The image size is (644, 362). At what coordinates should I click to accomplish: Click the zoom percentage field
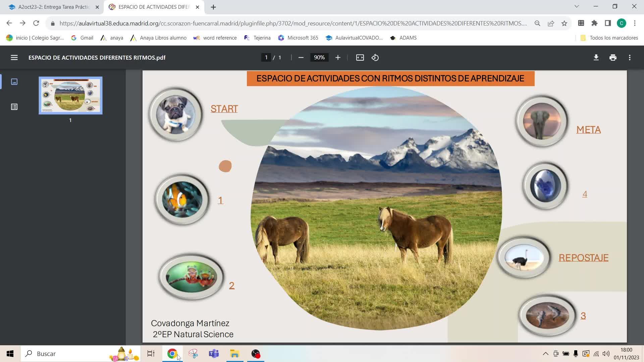(x=319, y=58)
